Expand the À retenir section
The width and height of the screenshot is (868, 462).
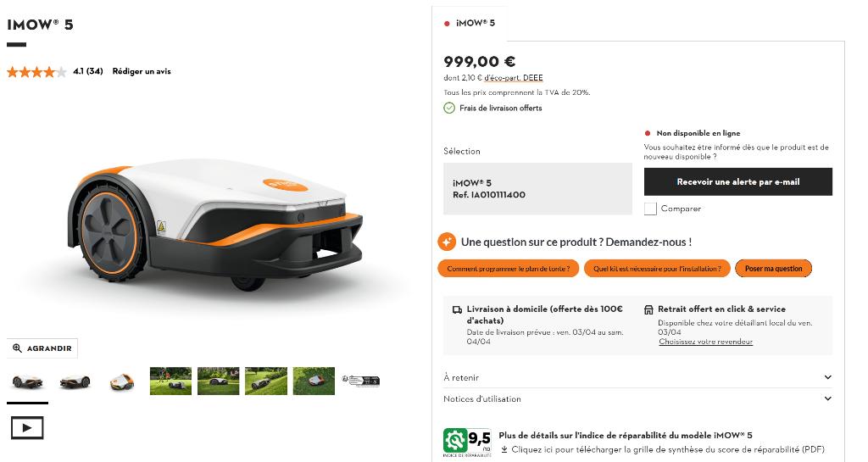637,377
